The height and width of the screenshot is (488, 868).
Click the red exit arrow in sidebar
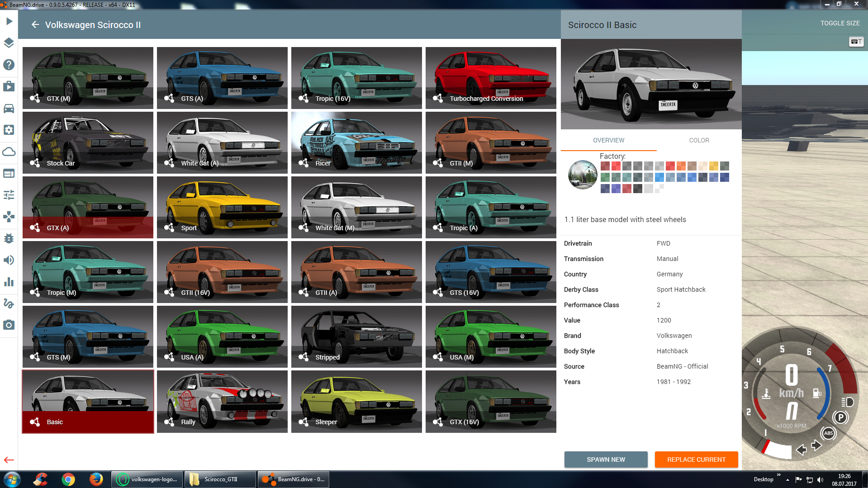pos(9,460)
